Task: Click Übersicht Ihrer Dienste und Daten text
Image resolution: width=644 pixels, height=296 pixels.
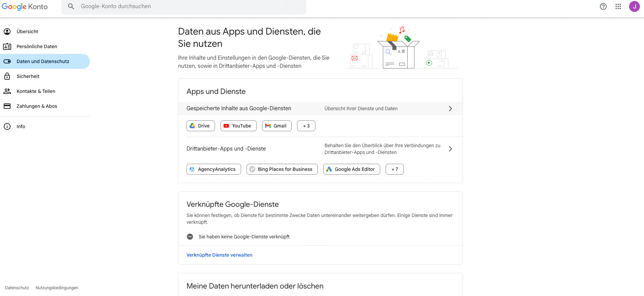Action: tap(361, 108)
